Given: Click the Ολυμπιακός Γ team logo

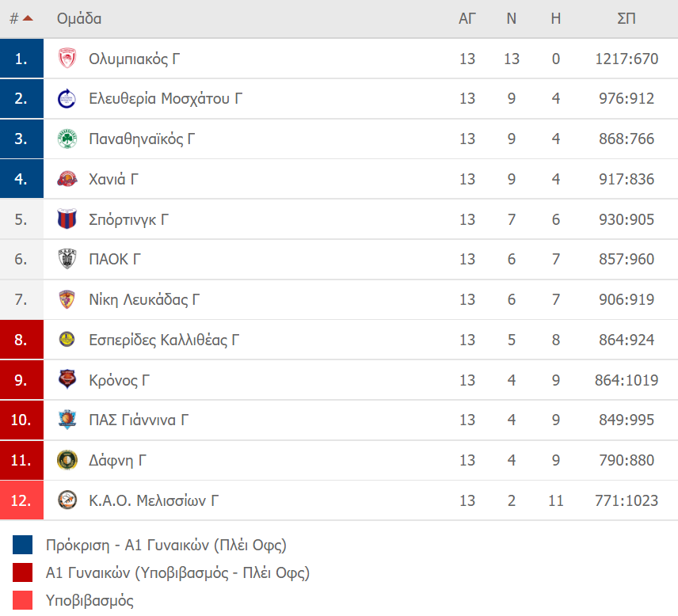Looking at the screenshot, I should point(67,59).
